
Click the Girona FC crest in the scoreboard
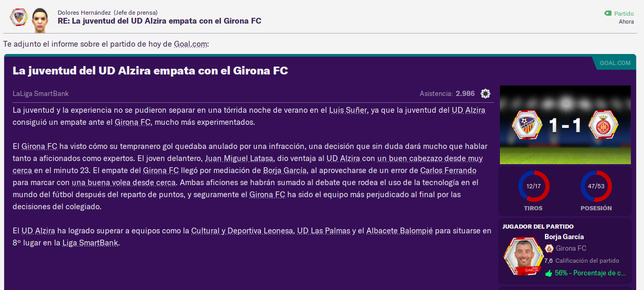click(x=603, y=125)
